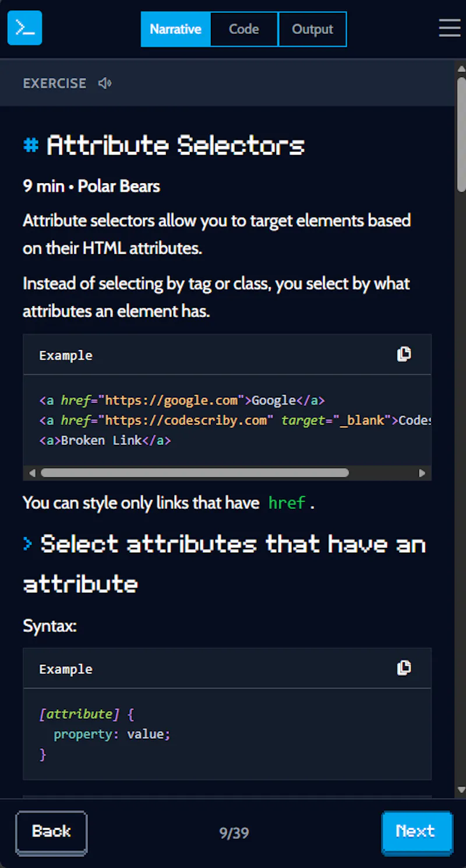Click the page scrollbar up arrow

tap(461, 68)
